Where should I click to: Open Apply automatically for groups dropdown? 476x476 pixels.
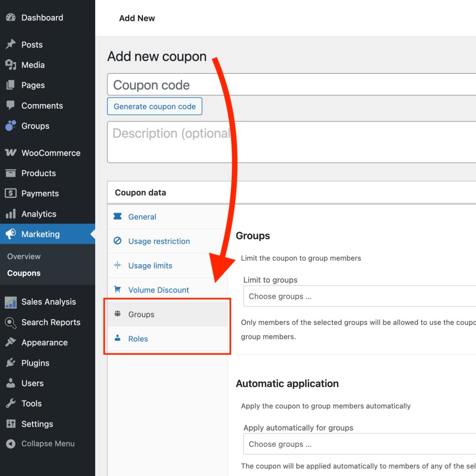click(x=359, y=444)
